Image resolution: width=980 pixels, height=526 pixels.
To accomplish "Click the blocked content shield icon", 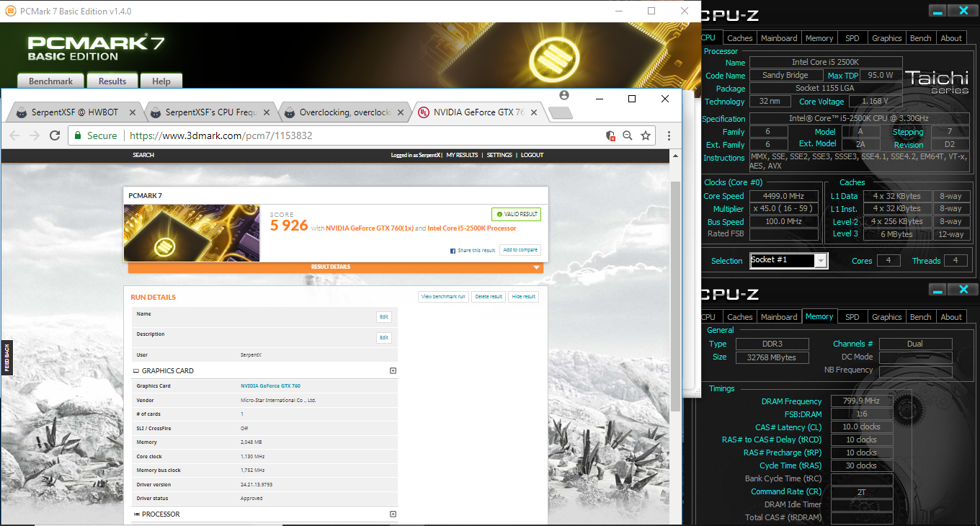I will coord(610,135).
